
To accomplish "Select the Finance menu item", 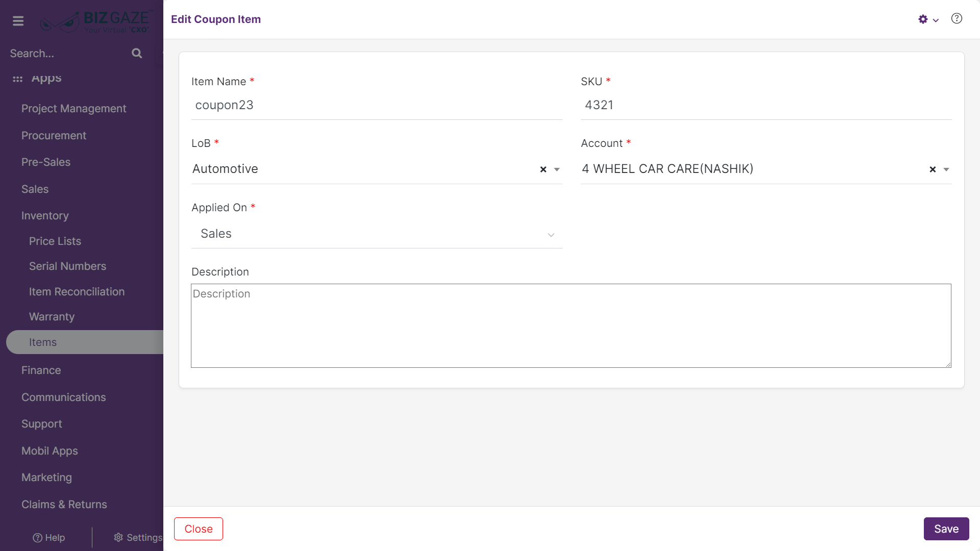I will point(41,370).
